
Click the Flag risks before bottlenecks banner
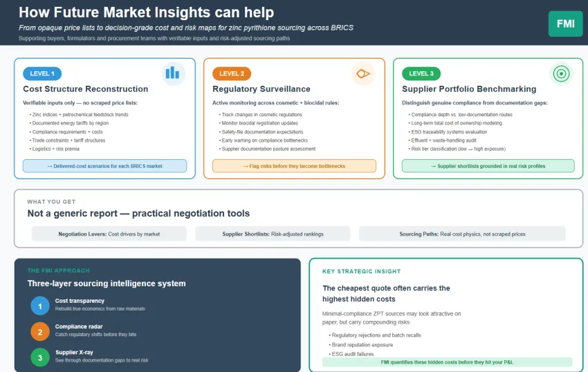click(x=294, y=166)
